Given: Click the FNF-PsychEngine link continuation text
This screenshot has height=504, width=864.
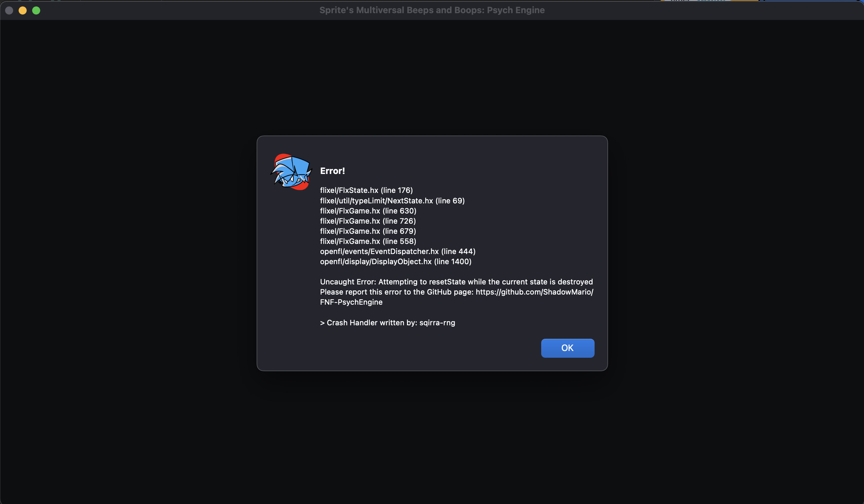Looking at the screenshot, I should (x=351, y=302).
